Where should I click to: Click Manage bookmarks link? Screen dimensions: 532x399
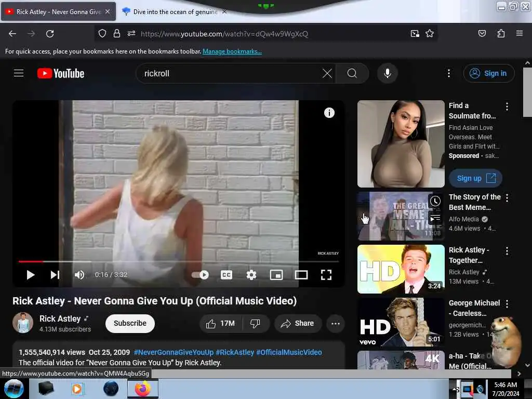coord(232,51)
